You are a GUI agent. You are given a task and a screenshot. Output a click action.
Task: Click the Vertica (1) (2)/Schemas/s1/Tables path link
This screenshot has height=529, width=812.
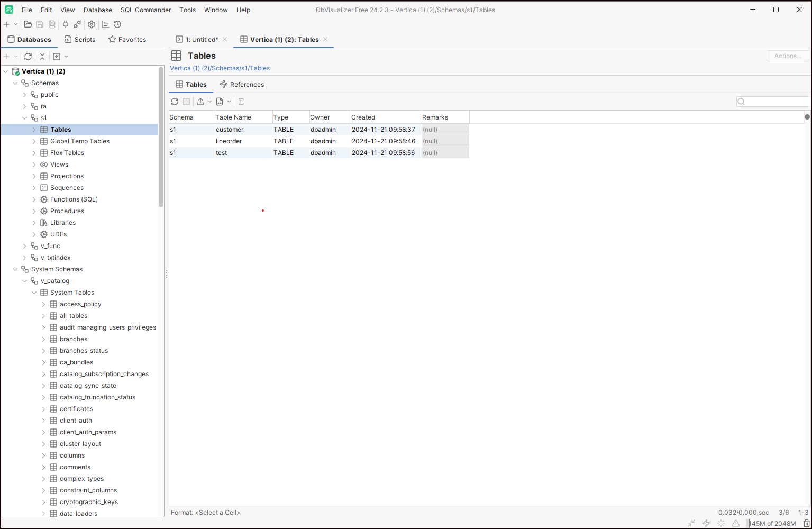(220, 68)
